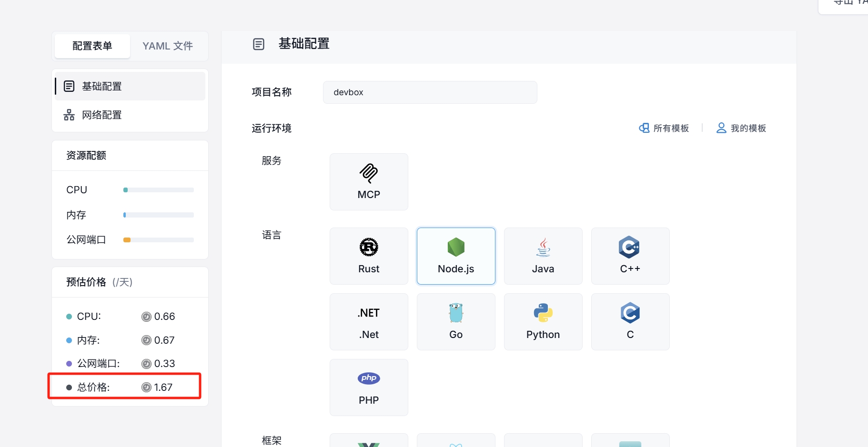This screenshot has height=447, width=868.
Task: Click the 网络配置 network icon
Action: pos(69,115)
